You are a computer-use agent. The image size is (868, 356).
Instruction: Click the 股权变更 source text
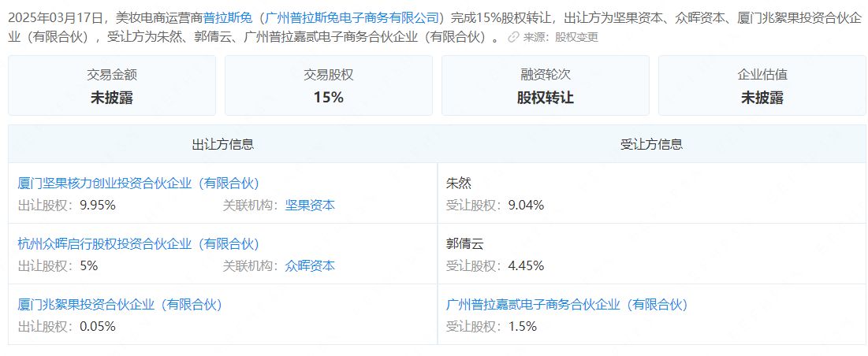(576, 37)
